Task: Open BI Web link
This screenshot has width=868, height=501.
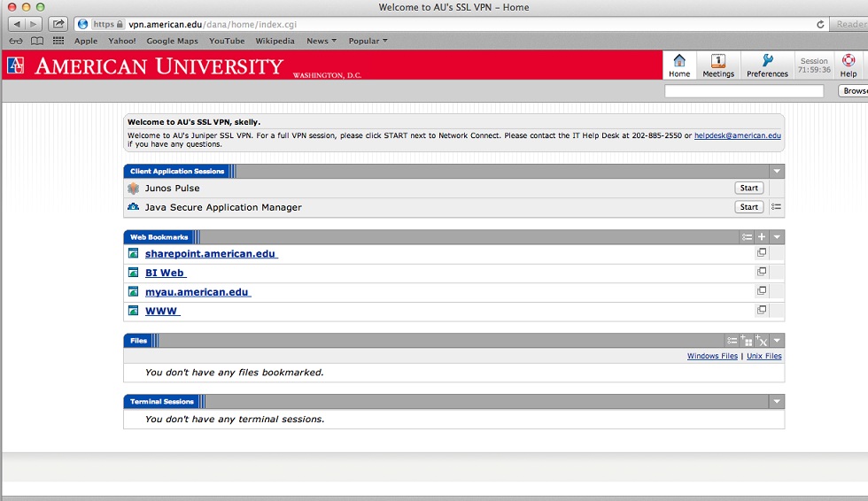Action: pos(165,273)
